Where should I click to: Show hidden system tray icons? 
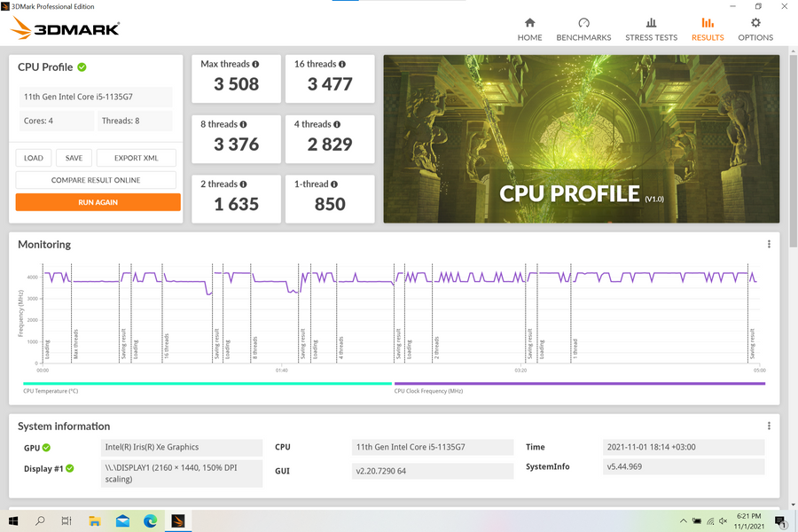click(682, 520)
